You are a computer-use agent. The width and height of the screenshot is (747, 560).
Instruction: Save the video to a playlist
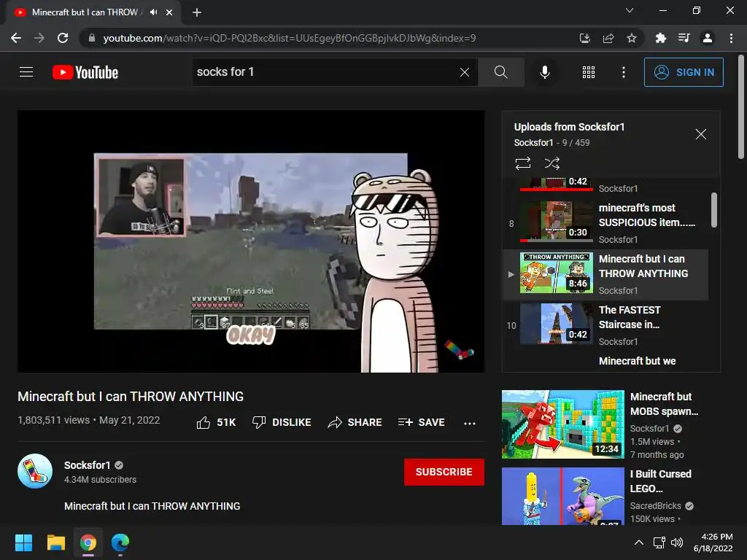pos(421,422)
